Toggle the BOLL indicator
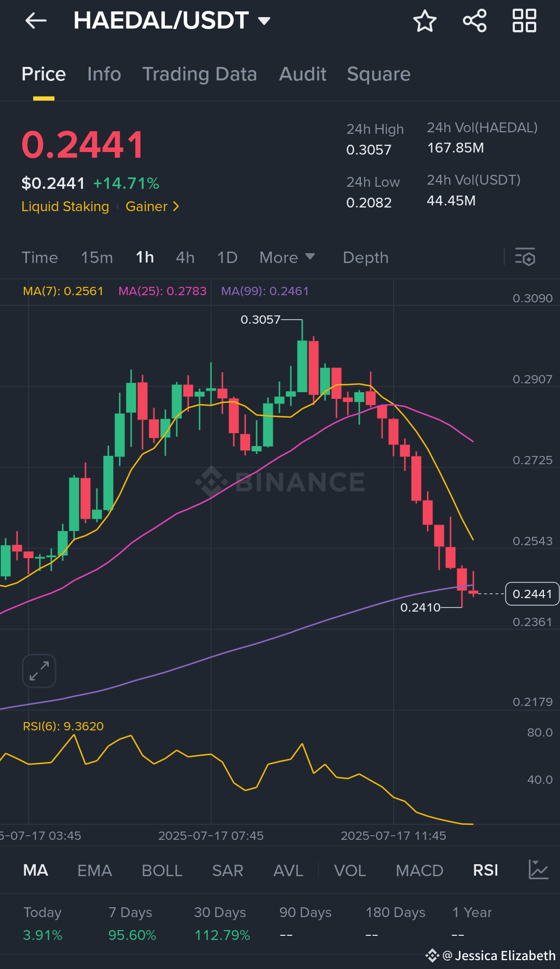 click(162, 870)
